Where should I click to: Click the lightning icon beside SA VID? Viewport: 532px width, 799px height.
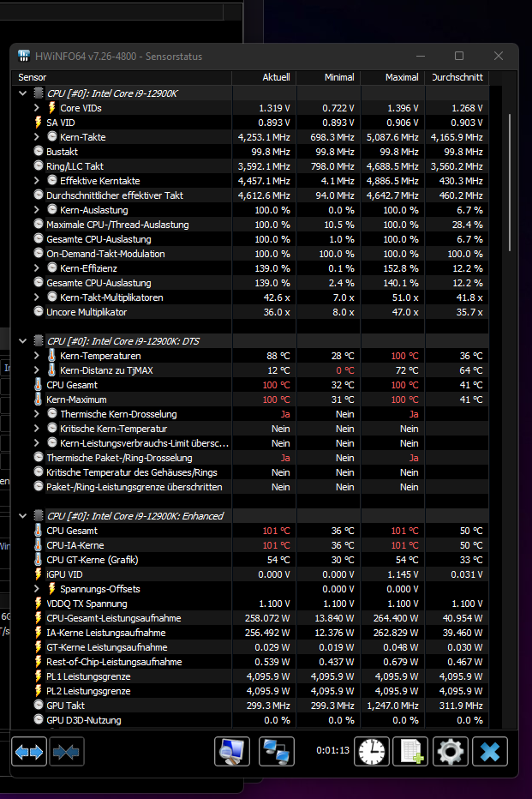coord(39,123)
